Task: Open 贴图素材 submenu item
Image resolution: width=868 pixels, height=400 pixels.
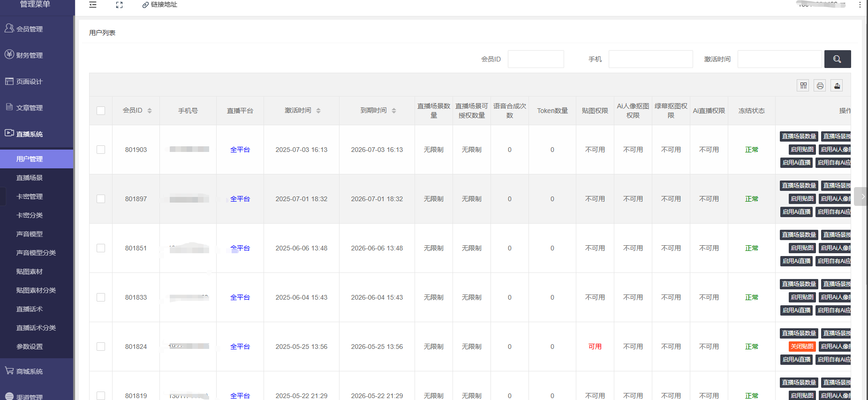Action: 37,272
